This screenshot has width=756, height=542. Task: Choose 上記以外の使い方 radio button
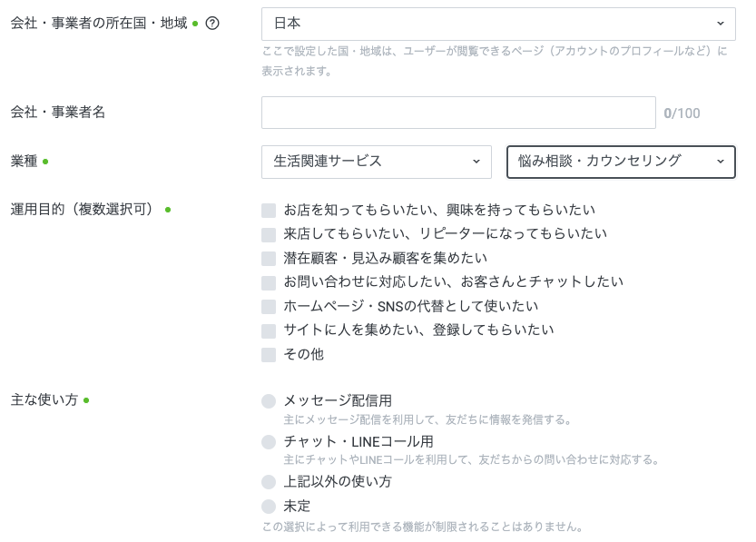click(269, 482)
